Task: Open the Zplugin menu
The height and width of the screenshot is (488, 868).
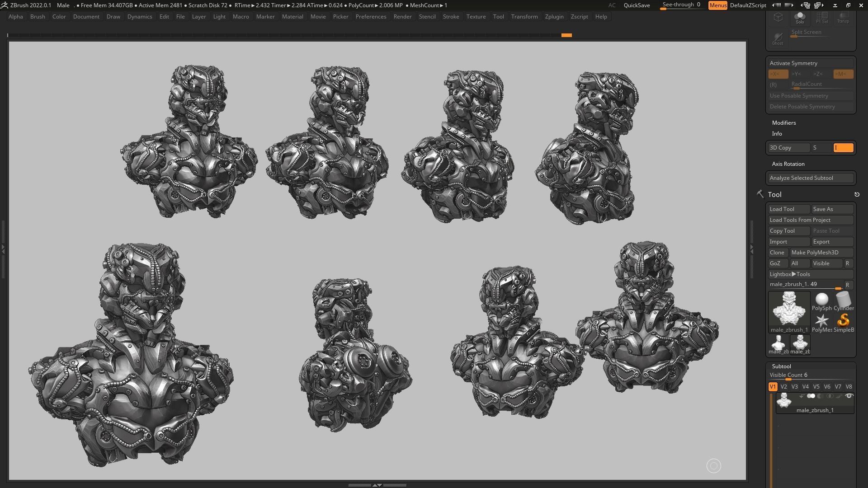Action: [554, 17]
